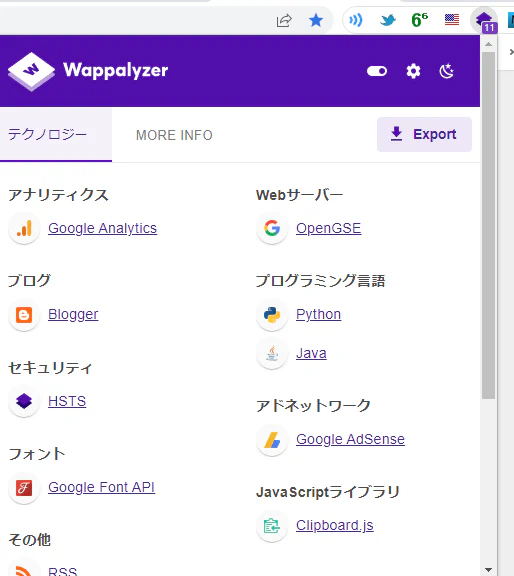Click the blue bookmark star icon
Viewport: 514px width, 576px height.
[x=316, y=21]
